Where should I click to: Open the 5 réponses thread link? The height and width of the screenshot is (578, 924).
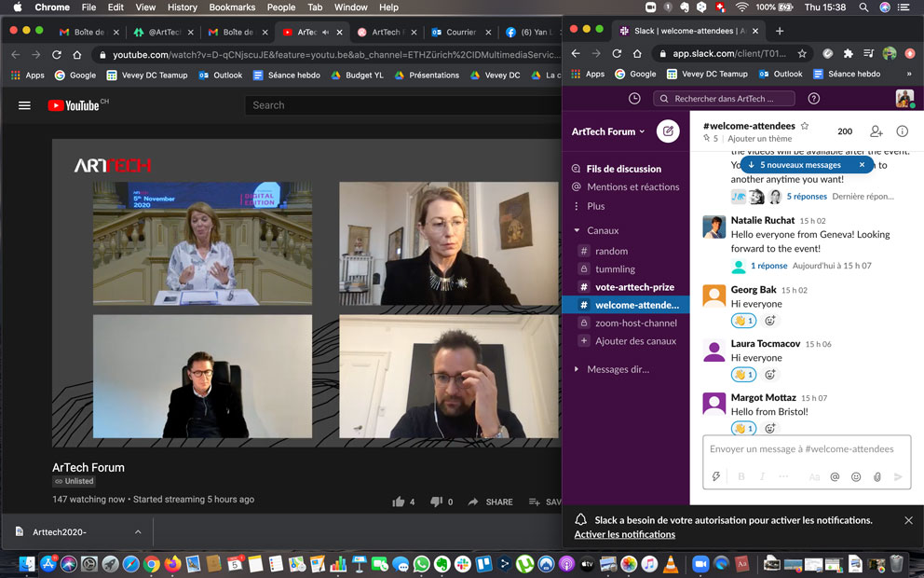point(807,197)
